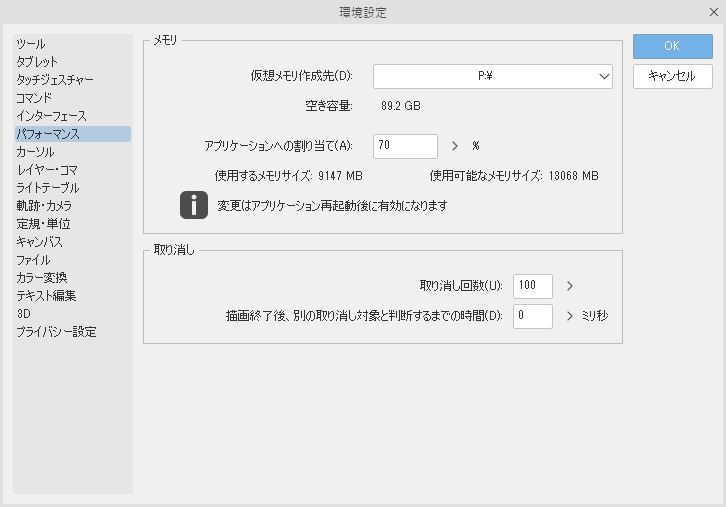
Task: Select ツール category in sidebar
Action: click(x=31, y=44)
